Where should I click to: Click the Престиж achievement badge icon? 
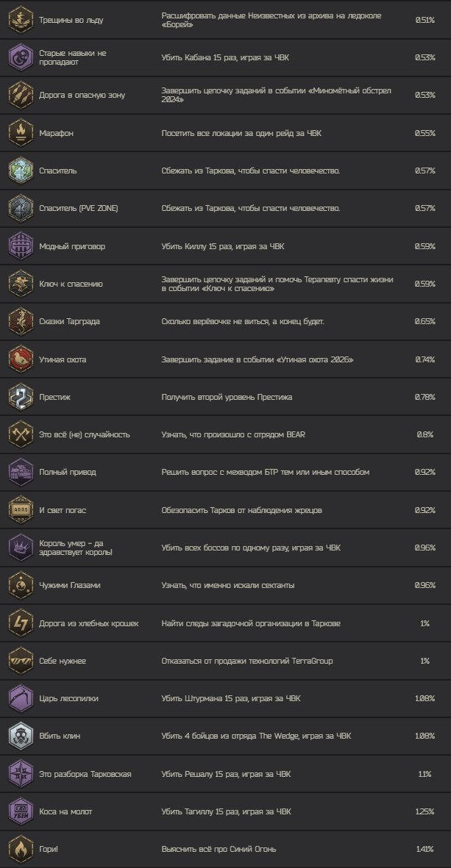[x=21, y=397]
